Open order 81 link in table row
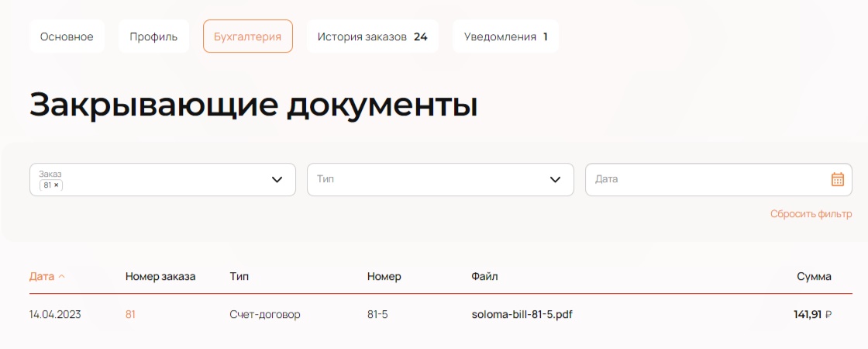Screen dimensions: 868x349 tap(130, 314)
